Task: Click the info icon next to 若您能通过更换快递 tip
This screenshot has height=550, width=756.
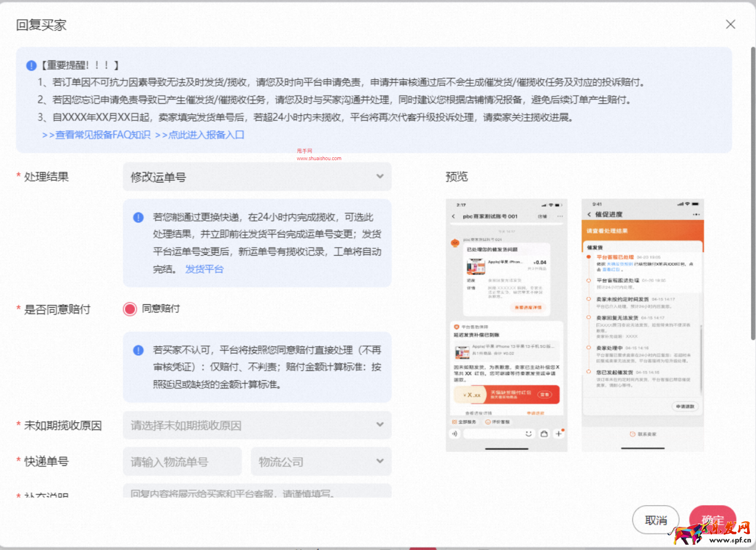Action: [x=138, y=217]
